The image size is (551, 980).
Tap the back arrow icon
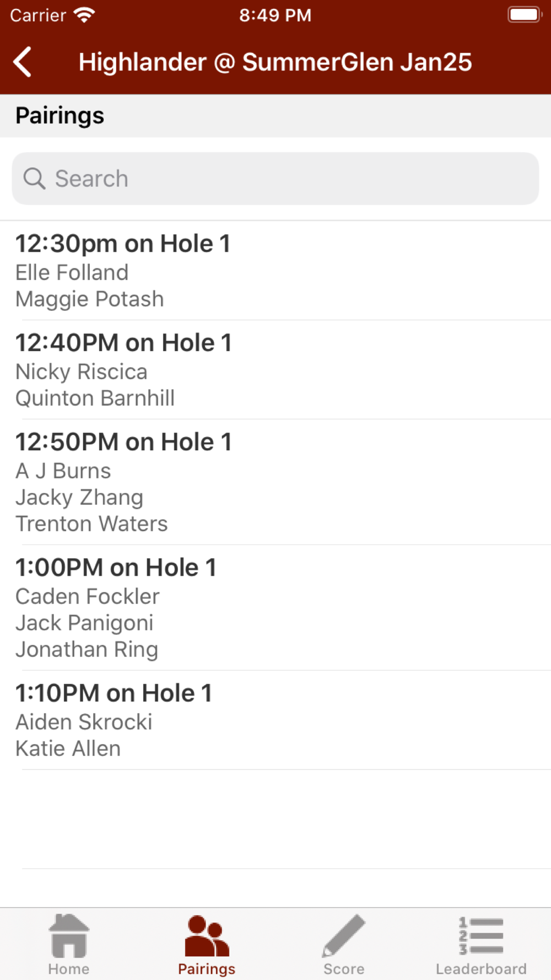23,62
